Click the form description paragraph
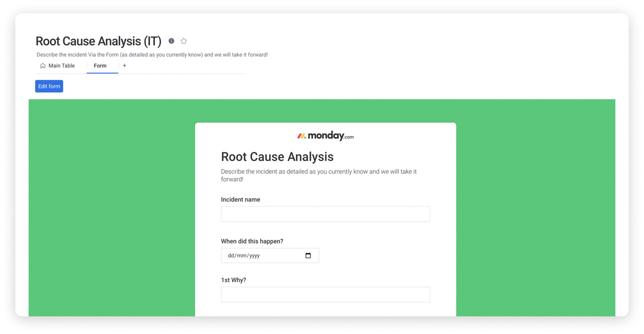 [318, 175]
